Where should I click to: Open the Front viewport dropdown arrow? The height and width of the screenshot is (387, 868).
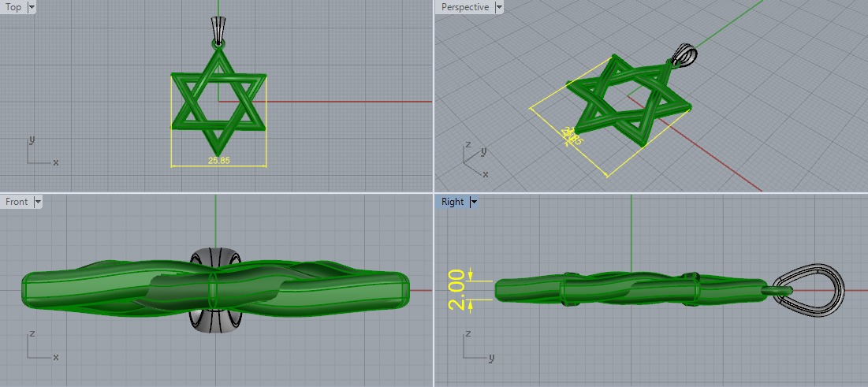38,202
